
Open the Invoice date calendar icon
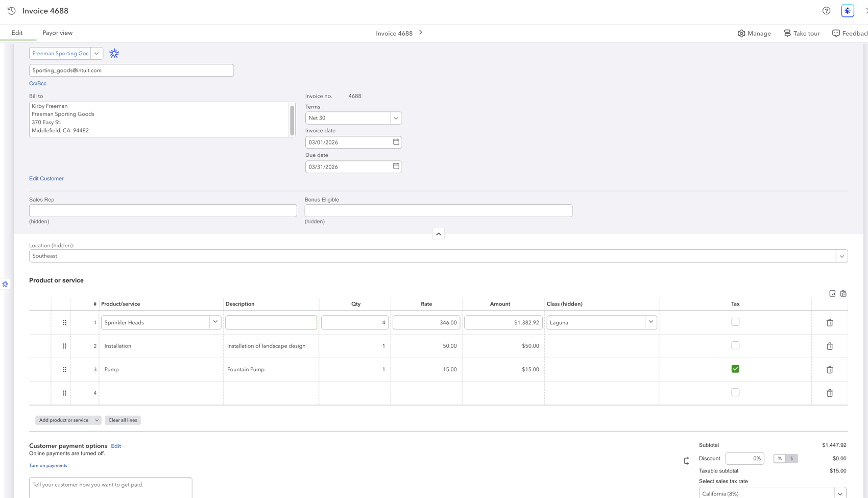click(396, 142)
